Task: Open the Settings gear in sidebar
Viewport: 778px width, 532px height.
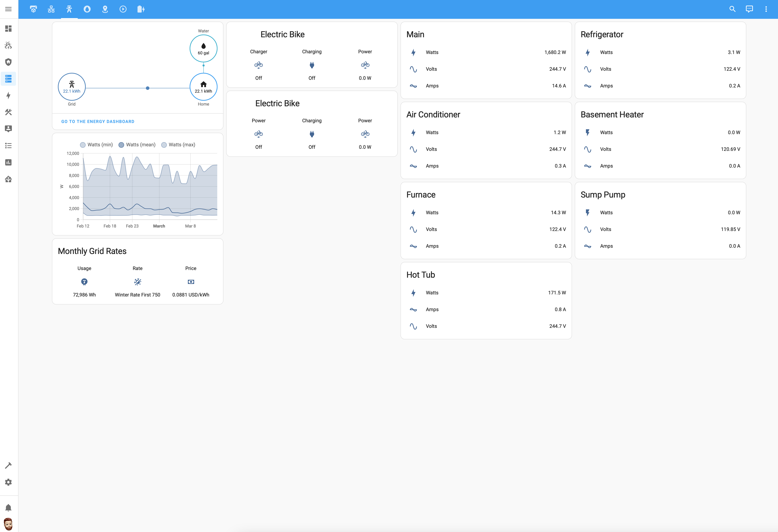Action: click(x=8, y=482)
